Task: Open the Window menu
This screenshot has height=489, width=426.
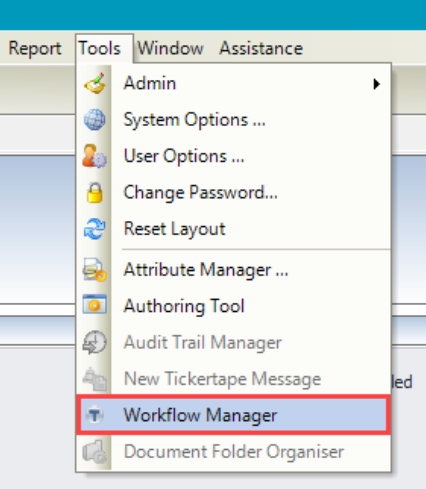Action: 170,49
